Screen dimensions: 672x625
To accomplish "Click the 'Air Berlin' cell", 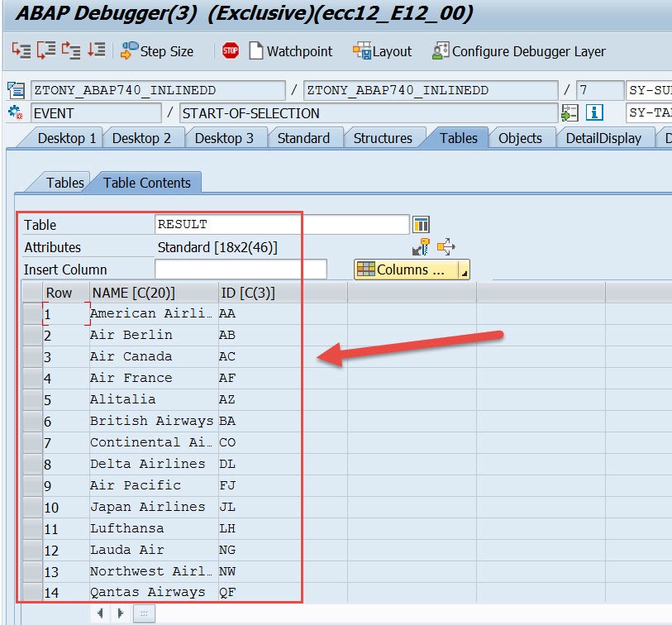I will (x=152, y=335).
